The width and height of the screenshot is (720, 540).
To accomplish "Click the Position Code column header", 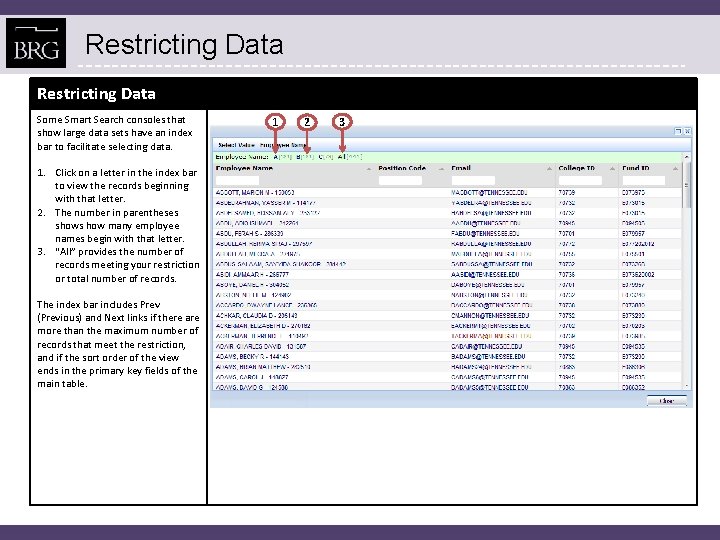I will coord(402,169).
